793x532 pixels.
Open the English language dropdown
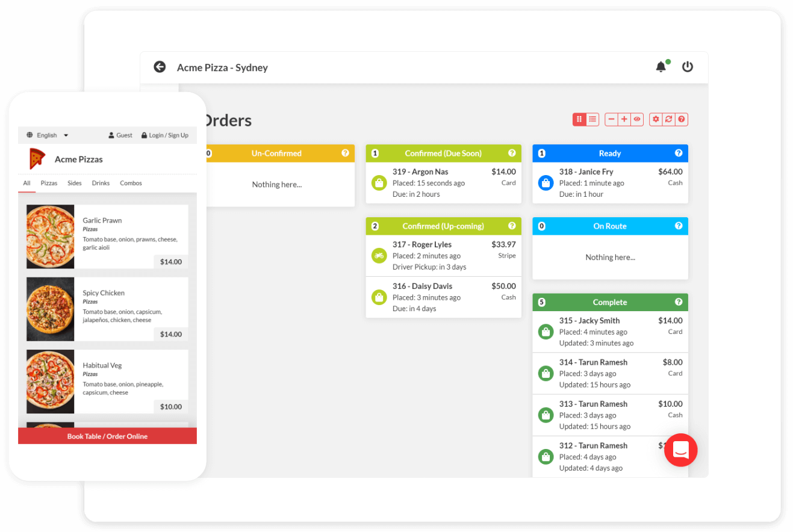click(x=48, y=135)
